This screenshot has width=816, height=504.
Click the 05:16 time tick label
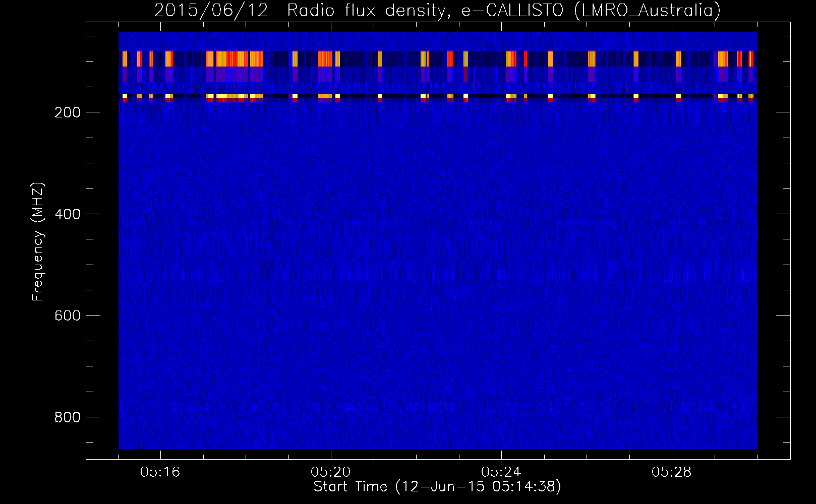[160, 472]
